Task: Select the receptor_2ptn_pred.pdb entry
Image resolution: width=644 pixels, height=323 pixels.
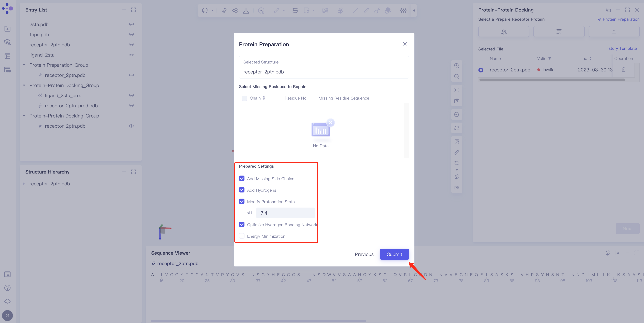Action: tap(71, 106)
